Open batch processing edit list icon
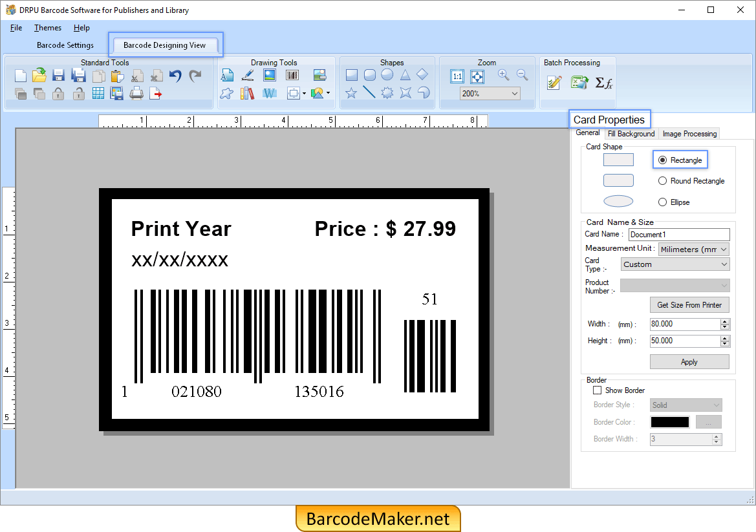 554,82
